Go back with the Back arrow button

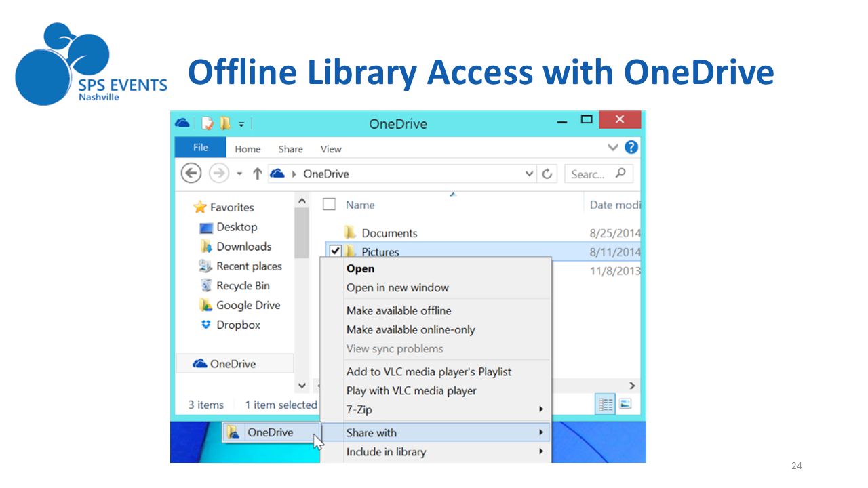coord(191,174)
